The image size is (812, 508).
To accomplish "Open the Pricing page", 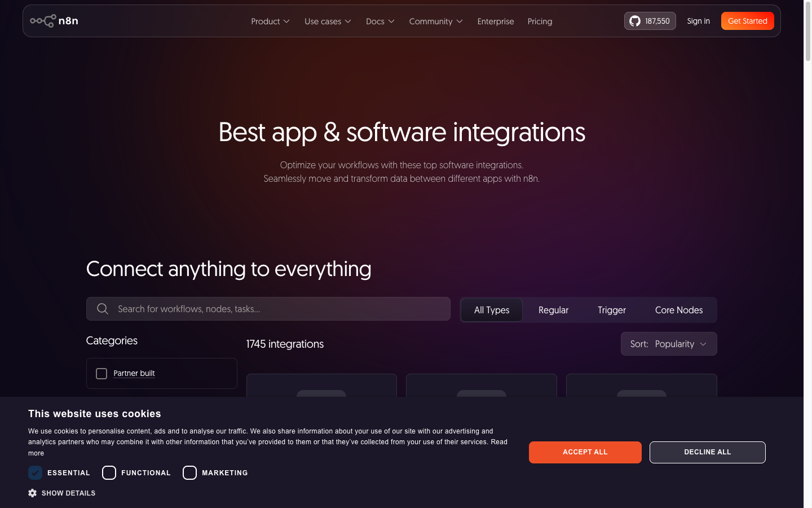I will click(x=540, y=21).
